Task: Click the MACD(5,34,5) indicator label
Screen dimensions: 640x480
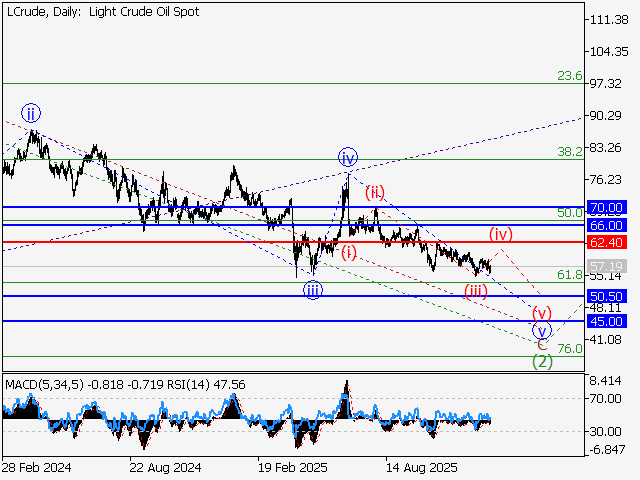Action: [43, 383]
